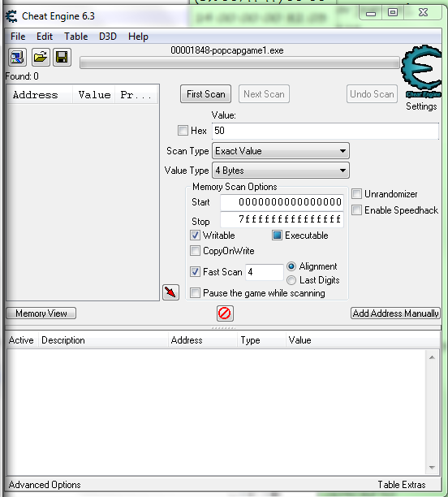Uncheck the Fast Scan checkbox

(x=195, y=271)
